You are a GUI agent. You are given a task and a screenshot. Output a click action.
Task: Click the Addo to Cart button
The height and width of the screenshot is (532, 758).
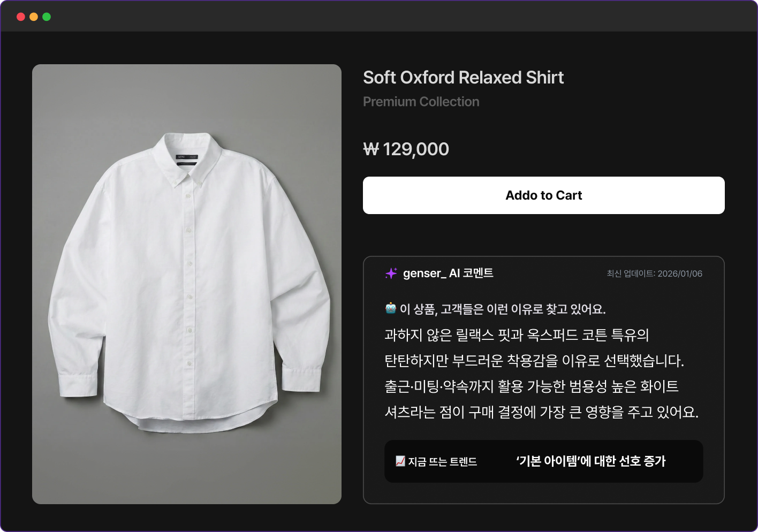[543, 195]
